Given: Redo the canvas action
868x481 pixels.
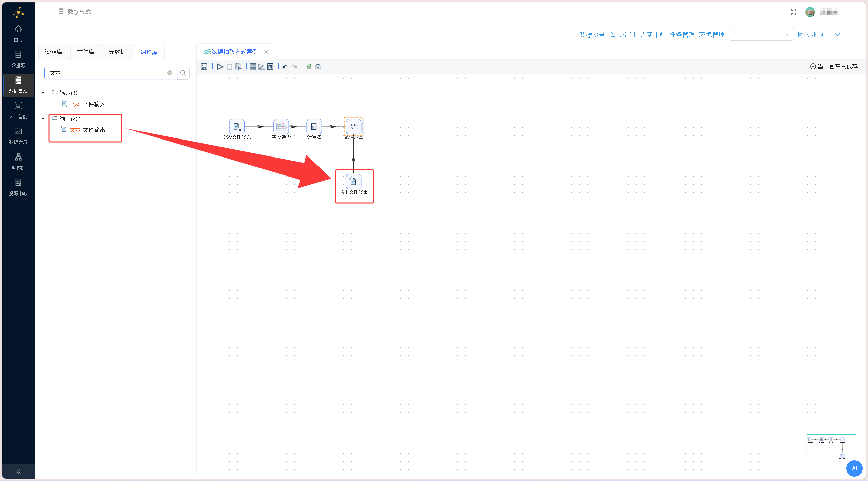Looking at the screenshot, I should [x=294, y=67].
